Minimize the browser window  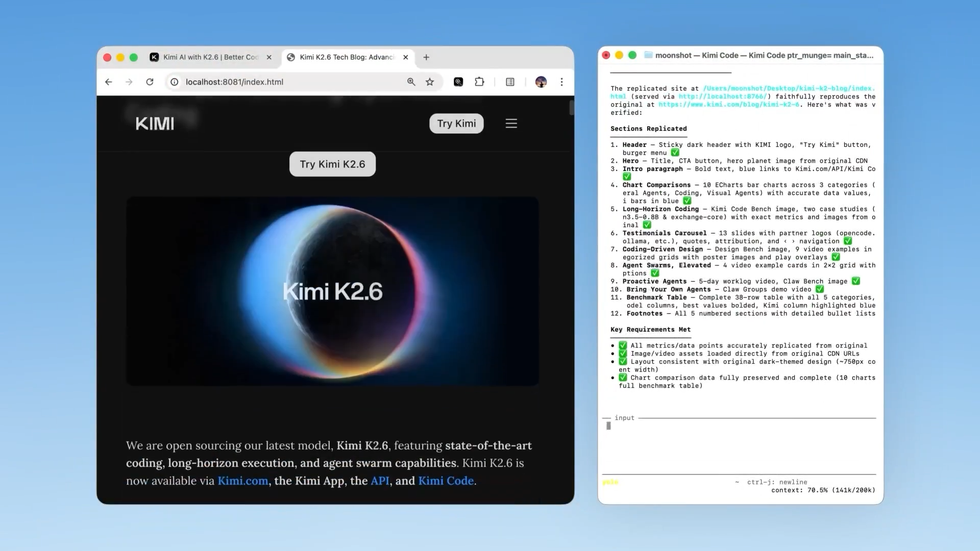(x=120, y=58)
